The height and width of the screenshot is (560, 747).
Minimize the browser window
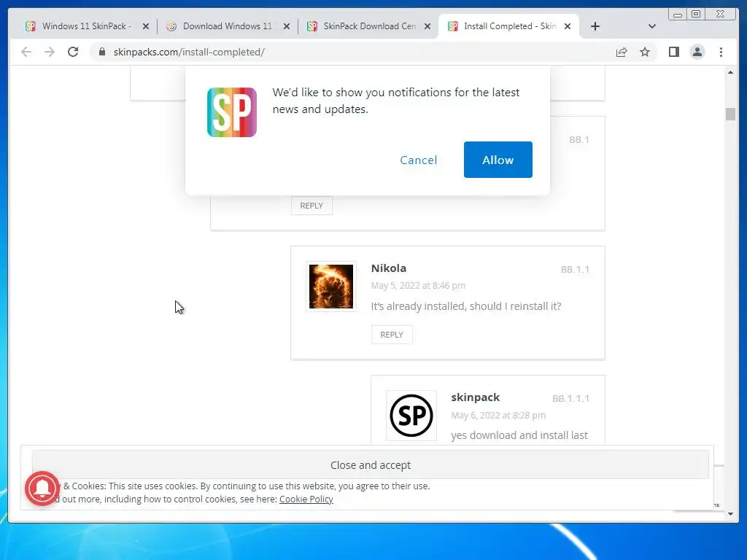click(x=678, y=15)
